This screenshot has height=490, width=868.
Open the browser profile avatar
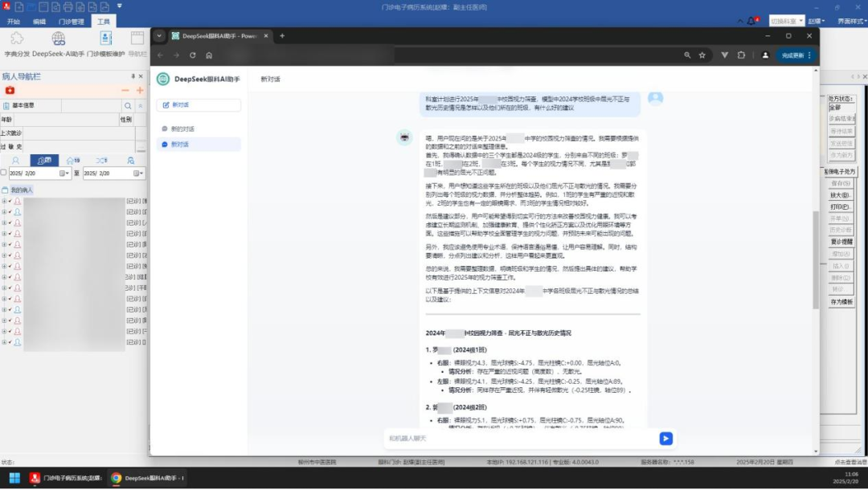(x=765, y=55)
